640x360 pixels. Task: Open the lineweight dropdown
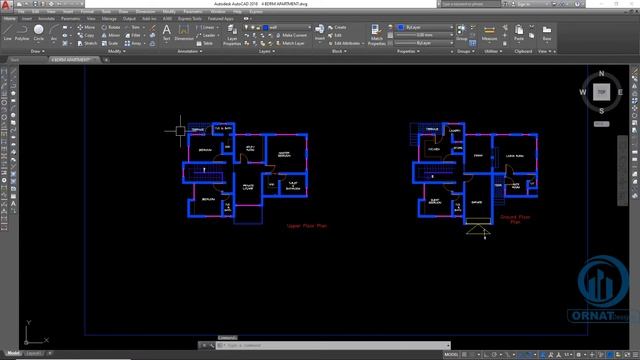click(425, 35)
